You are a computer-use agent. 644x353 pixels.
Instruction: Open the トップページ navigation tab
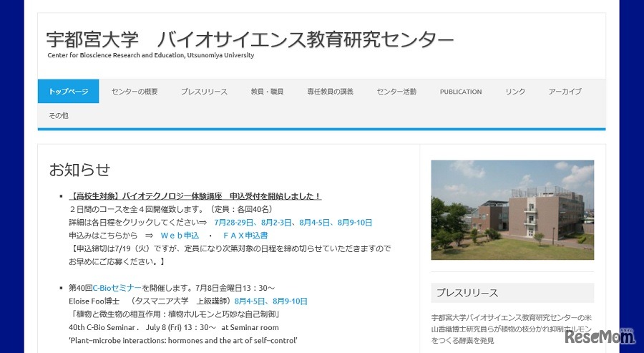(x=68, y=91)
